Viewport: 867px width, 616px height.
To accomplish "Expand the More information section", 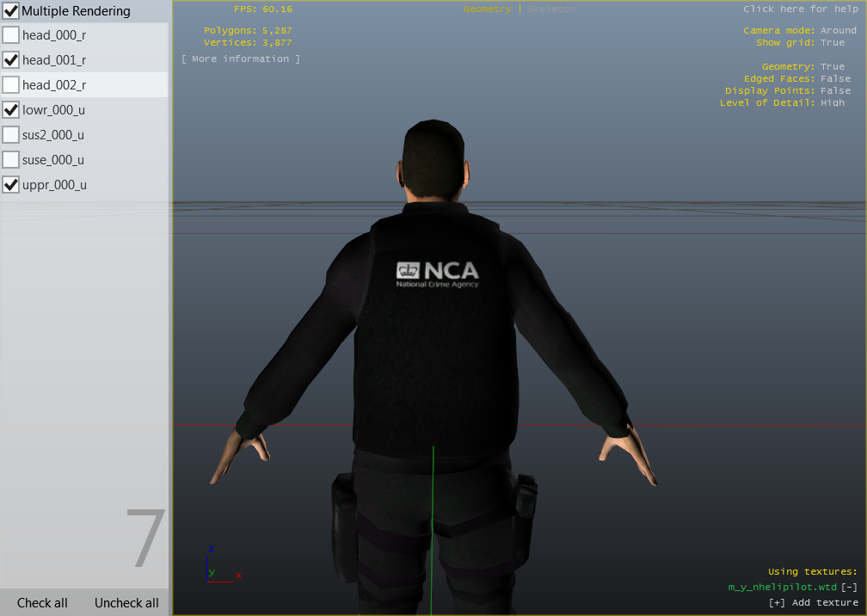I will coord(241,59).
